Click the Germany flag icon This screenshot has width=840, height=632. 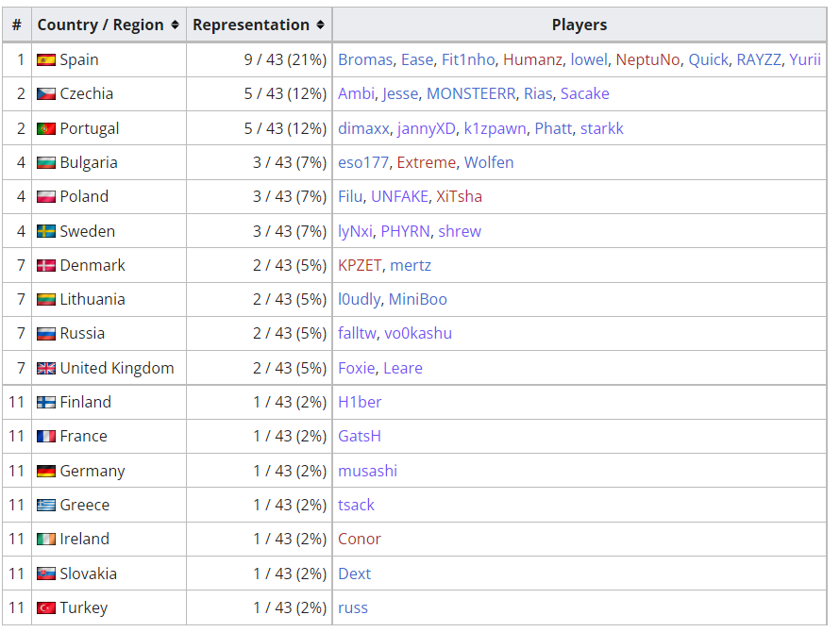(46, 472)
